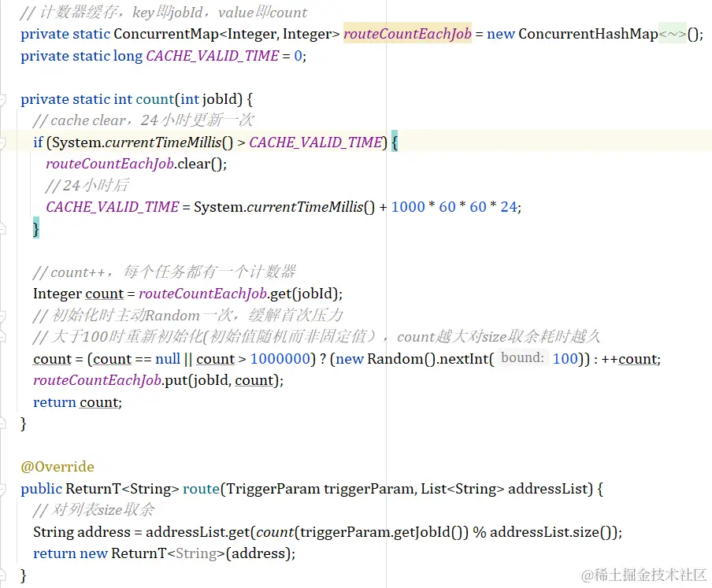Click the count method name in its signature
This screenshot has width=712, height=588.
[155, 99]
